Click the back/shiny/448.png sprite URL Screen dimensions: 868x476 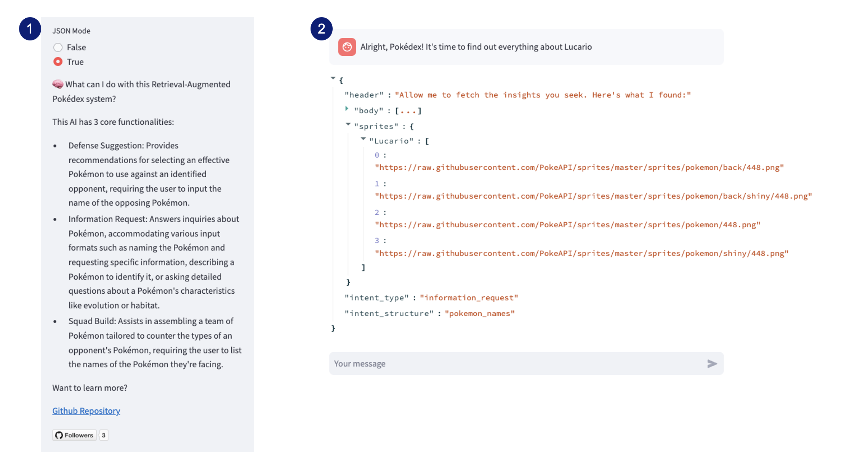593,196
